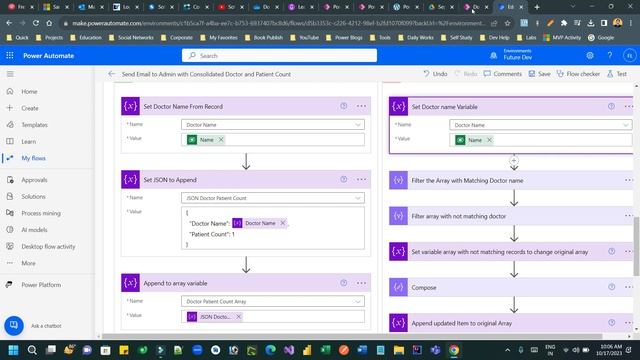The height and width of the screenshot is (360, 640).
Task: Expand Set variable array with not matching records action
Action: (x=511, y=251)
